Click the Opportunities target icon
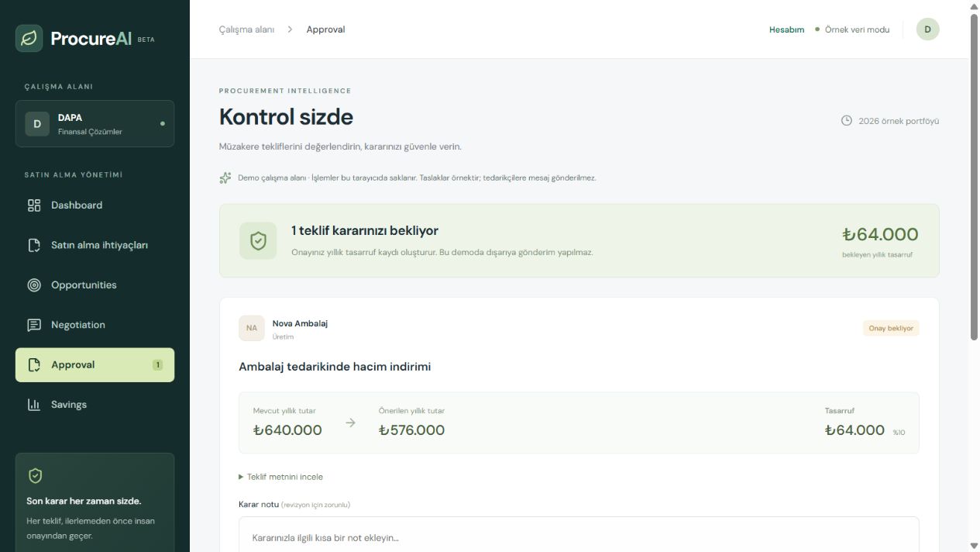This screenshot has height=552, width=980. 34,285
